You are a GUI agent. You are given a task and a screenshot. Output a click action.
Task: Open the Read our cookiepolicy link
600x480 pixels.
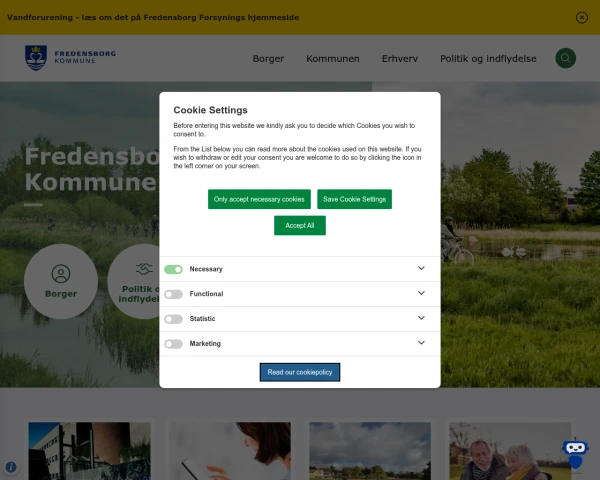[x=300, y=372]
